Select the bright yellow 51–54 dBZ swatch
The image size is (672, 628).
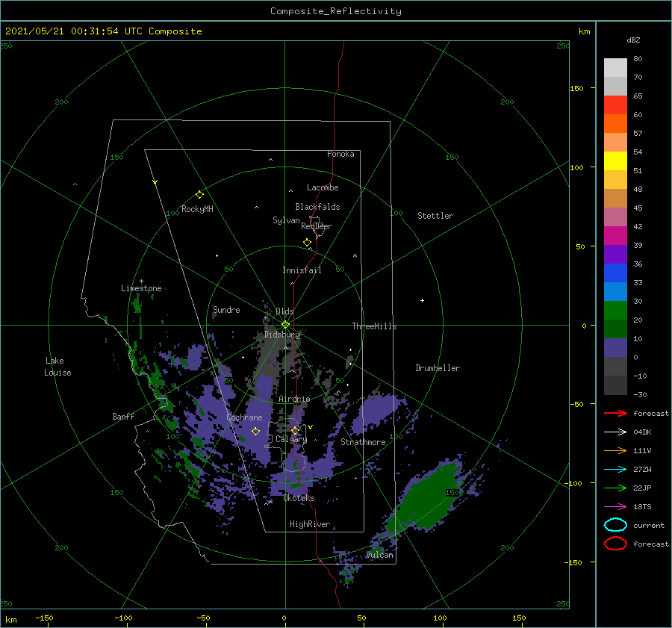[x=615, y=161]
